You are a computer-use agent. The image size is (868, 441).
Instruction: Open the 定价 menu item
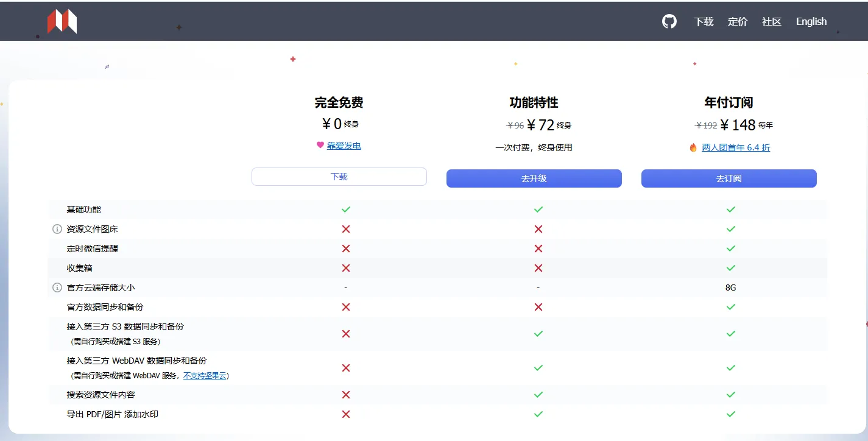(738, 21)
